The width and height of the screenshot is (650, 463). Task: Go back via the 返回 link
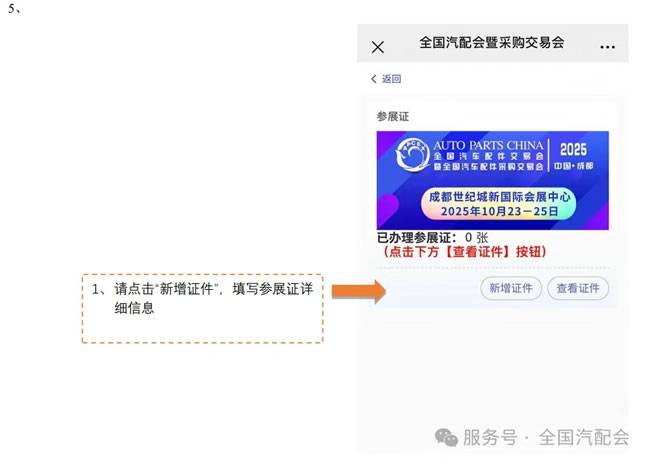click(x=391, y=79)
